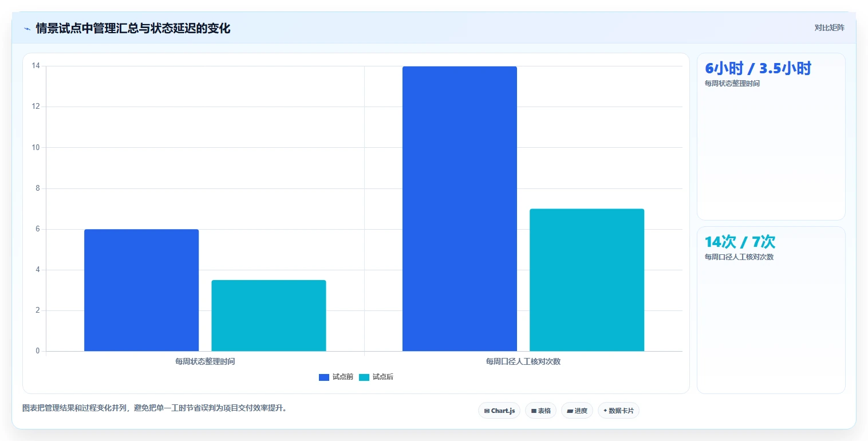
Task: Click the 每周状态整理时间 x-axis label
Action: pyautogui.click(x=205, y=361)
